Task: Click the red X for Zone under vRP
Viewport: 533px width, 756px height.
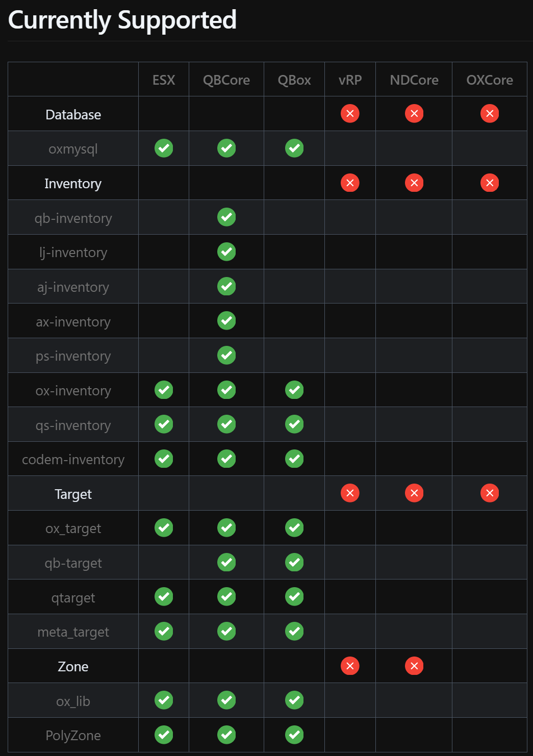Action: [x=350, y=666]
